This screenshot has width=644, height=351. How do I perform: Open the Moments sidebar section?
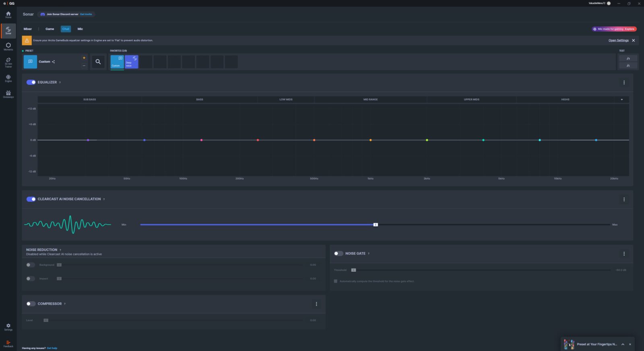pos(8,46)
